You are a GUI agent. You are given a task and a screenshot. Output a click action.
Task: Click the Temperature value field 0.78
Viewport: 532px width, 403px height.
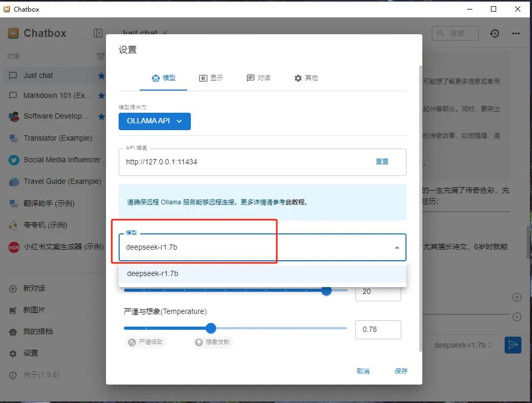coord(378,329)
